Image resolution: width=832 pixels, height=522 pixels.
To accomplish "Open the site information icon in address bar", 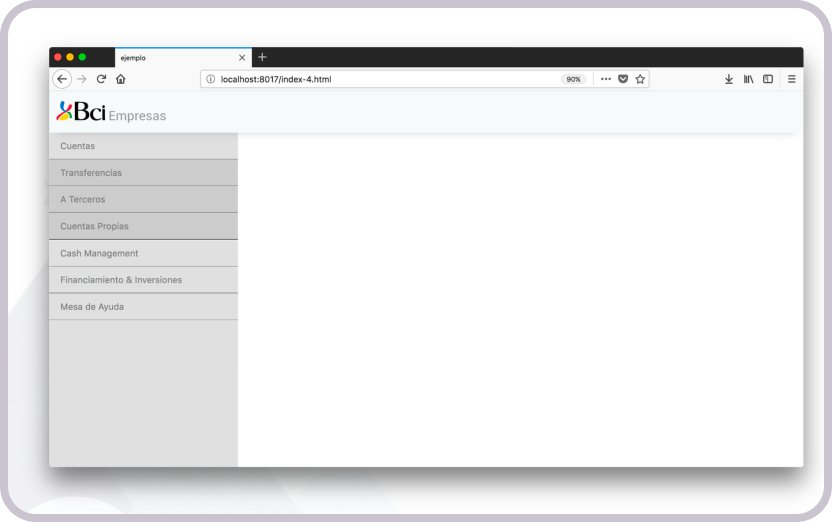I will coord(210,79).
